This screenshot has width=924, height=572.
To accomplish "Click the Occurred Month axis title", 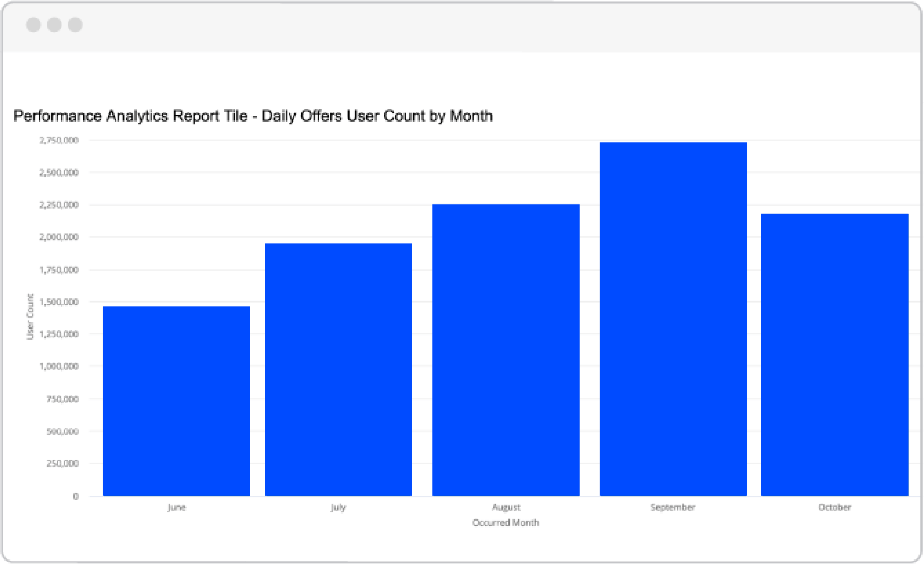I will (x=505, y=523).
